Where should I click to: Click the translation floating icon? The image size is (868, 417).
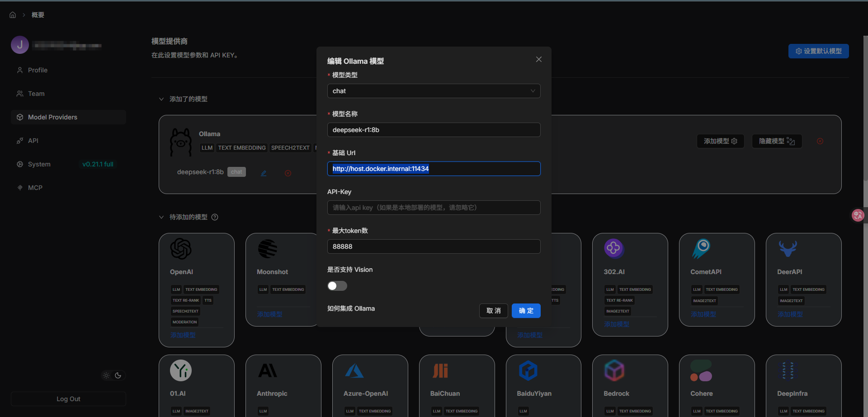(858, 215)
